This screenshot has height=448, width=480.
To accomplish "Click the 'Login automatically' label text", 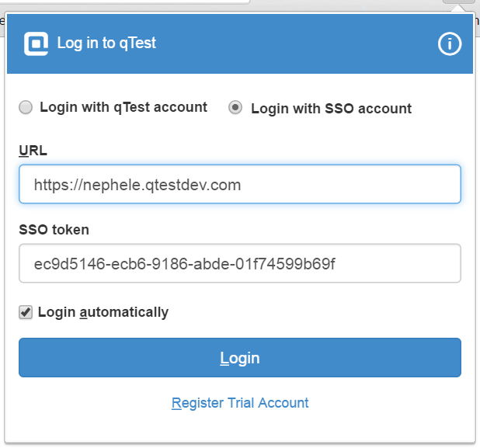I will [x=103, y=312].
